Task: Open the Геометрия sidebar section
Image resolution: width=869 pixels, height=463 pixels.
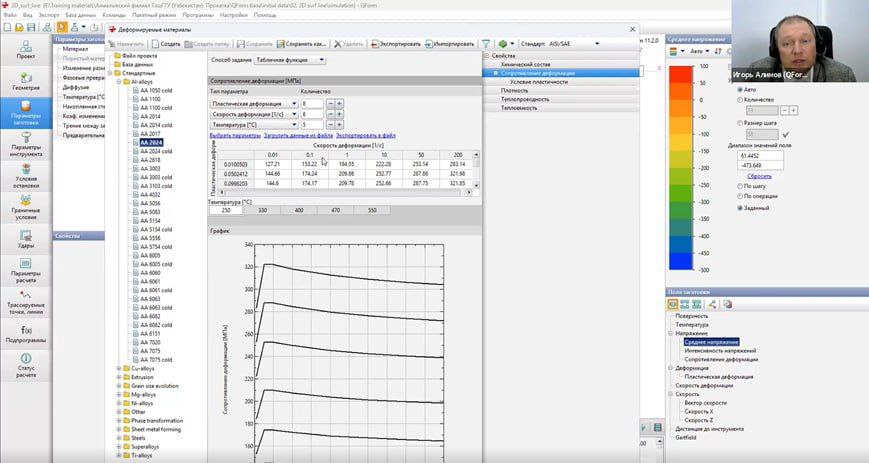Action: (26, 79)
